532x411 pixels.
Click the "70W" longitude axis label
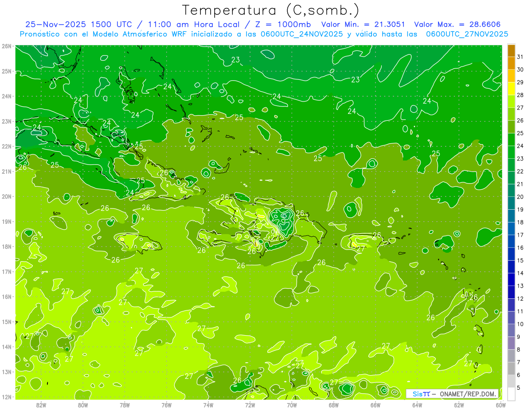click(x=292, y=404)
